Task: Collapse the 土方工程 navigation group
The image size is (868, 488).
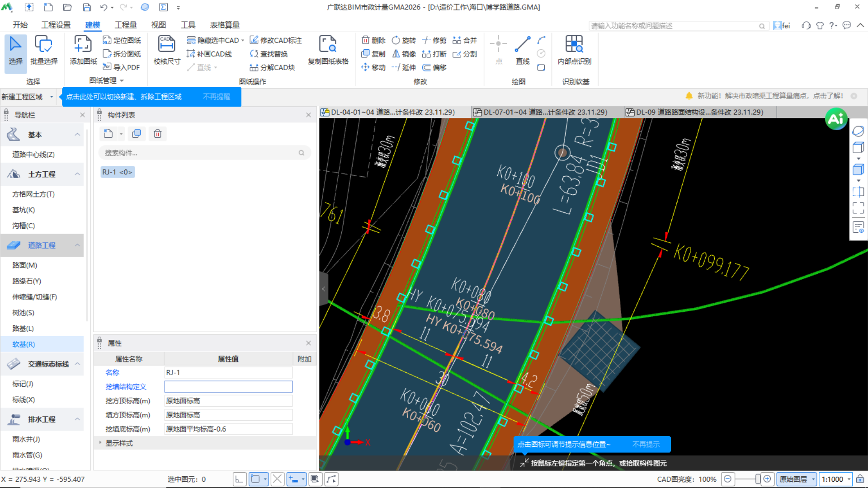Action: pos(77,174)
